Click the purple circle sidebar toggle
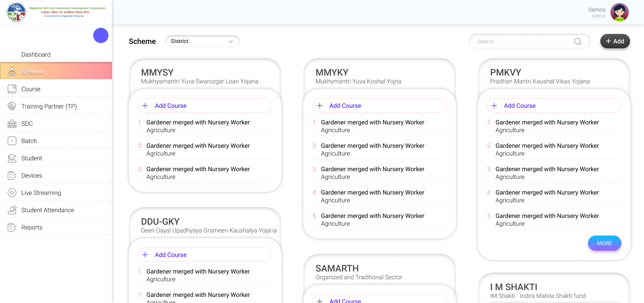 pyautogui.click(x=101, y=36)
